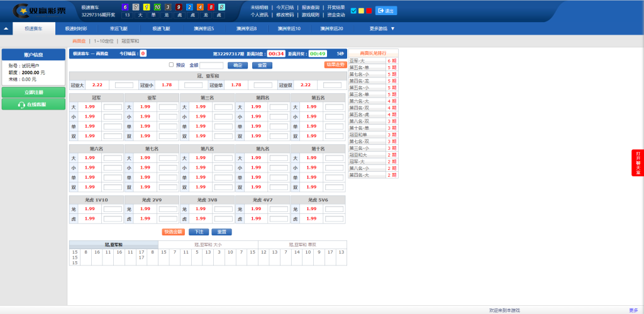This screenshot has height=314, width=644.
Task: Click the 退出 logout button
Action: [386, 11]
